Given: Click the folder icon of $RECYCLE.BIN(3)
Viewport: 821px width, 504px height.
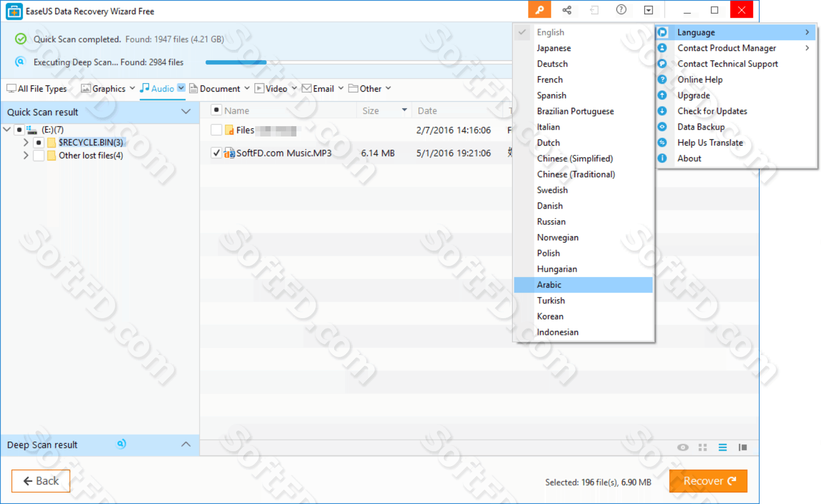Looking at the screenshot, I should pyautogui.click(x=52, y=142).
